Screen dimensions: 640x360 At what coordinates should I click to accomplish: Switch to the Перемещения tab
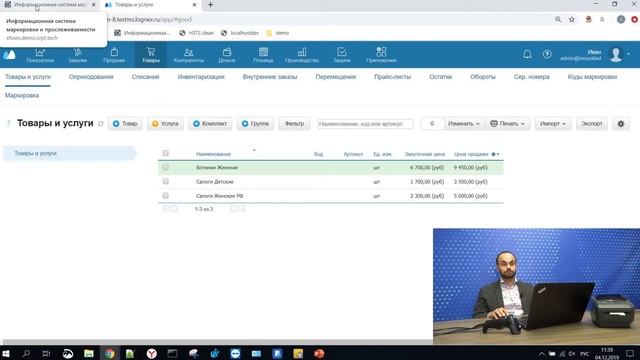336,77
